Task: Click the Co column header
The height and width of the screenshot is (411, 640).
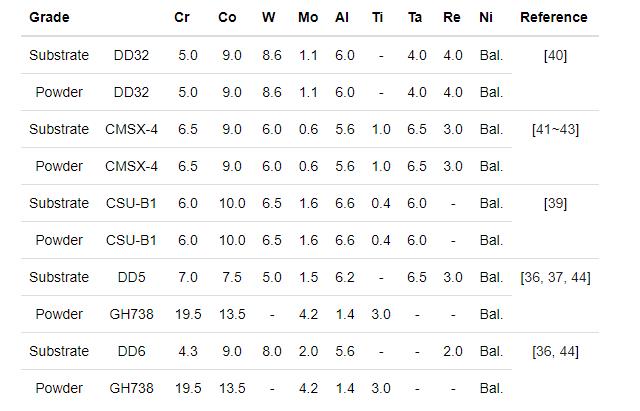Action: tap(227, 17)
